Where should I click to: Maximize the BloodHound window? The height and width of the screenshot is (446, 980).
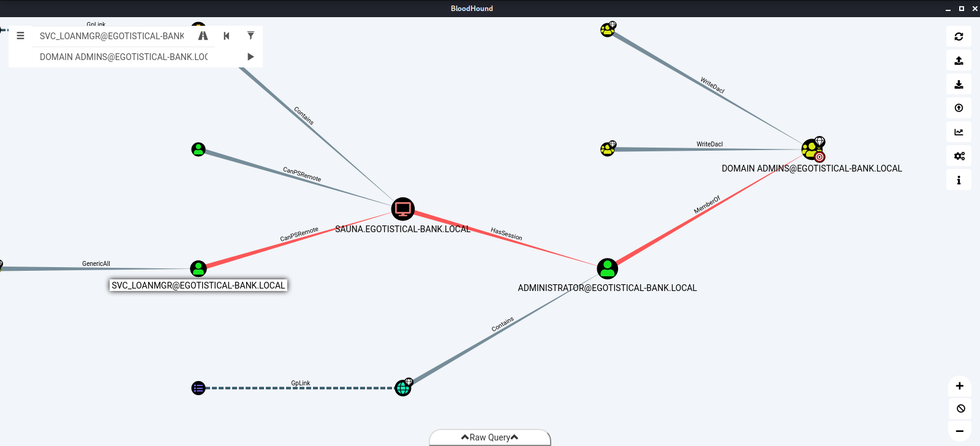[x=961, y=9]
